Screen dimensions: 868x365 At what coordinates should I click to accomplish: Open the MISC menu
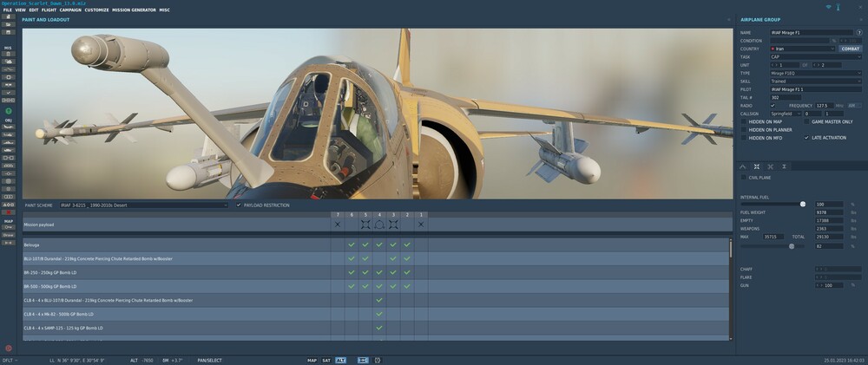164,10
